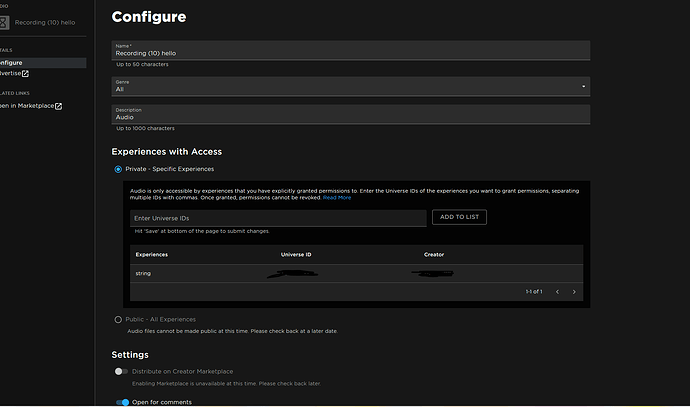The height and width of the screenshot is (407, 690).
Task: Select the Configure sidebar item
Action: 43,63
